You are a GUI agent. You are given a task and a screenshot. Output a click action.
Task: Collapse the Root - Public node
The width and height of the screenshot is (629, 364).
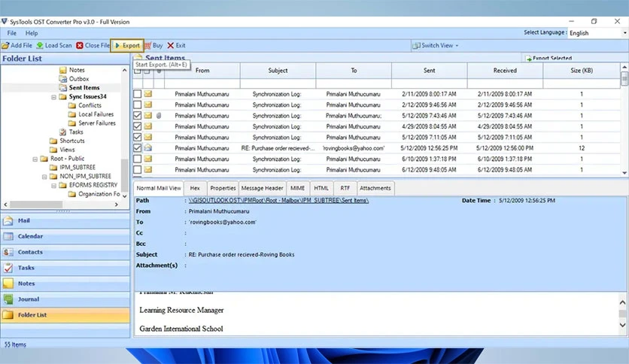tap(35, 159)
